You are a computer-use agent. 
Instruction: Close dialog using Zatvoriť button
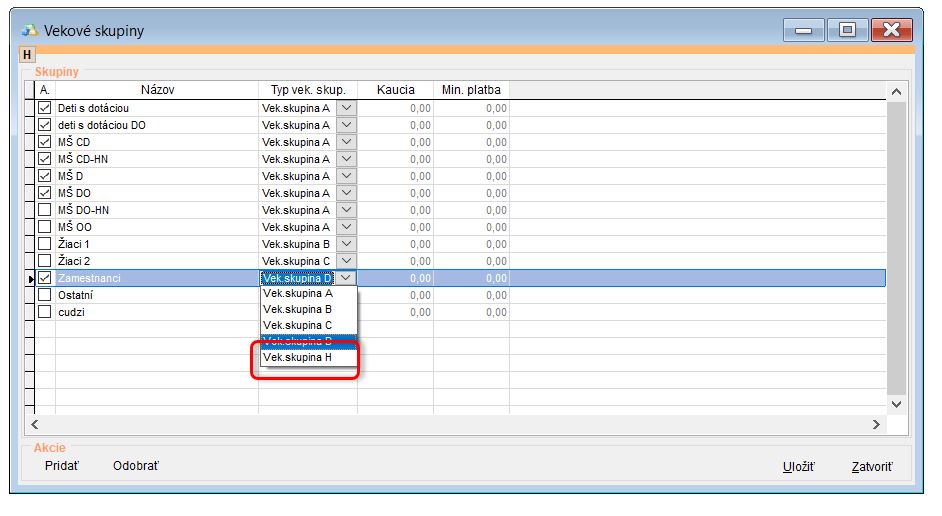coord(871,467)
